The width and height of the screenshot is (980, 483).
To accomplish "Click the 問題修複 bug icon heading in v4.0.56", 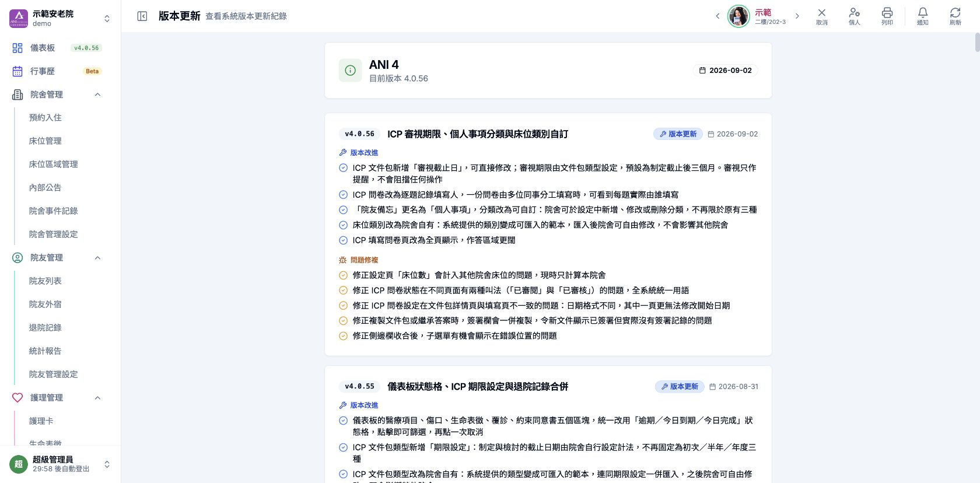I will (x=359, y=260).
